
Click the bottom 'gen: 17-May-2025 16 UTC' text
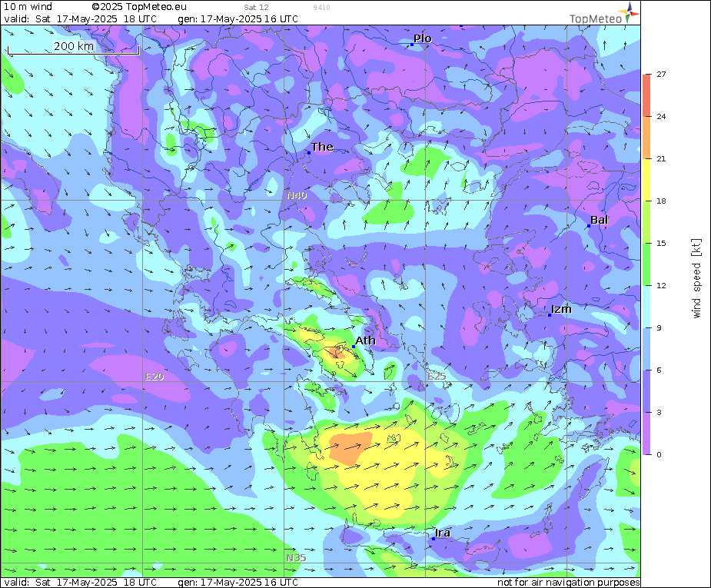[x=238, y=582]
